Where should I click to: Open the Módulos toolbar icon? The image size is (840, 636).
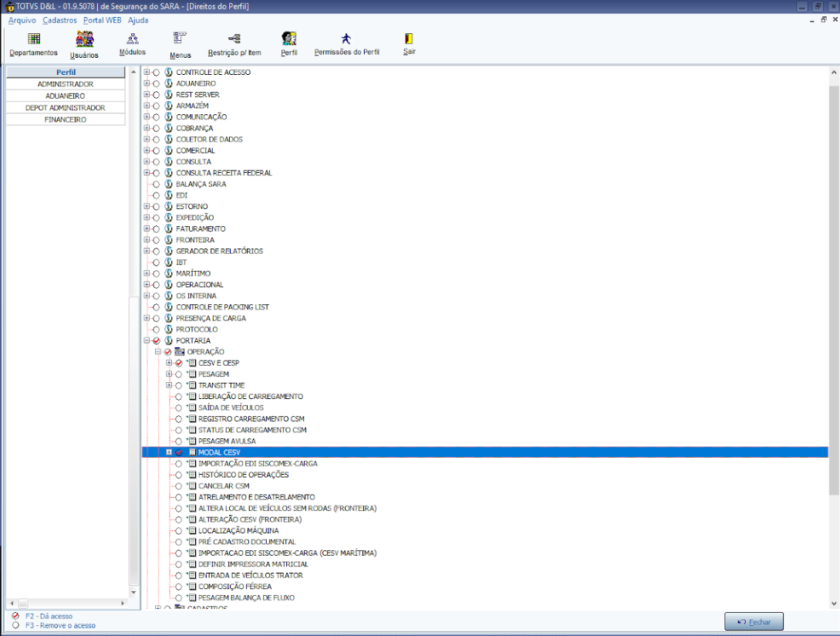click(133, 39)
